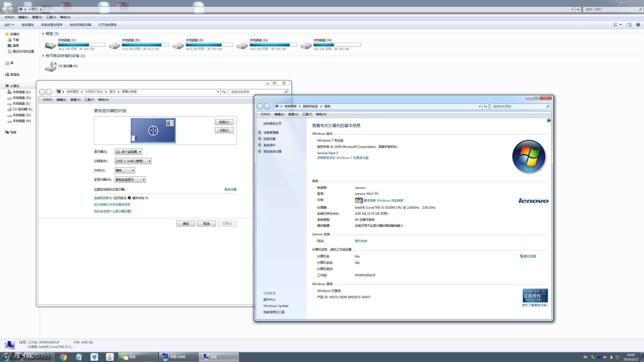Open the resolution dropdown showing 2560 × 1440
644x362 pixels.
click(133, 161)
